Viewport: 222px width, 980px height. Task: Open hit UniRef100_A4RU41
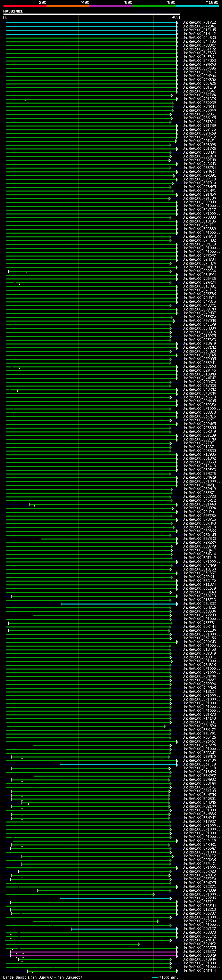click(x=199, y=26)
